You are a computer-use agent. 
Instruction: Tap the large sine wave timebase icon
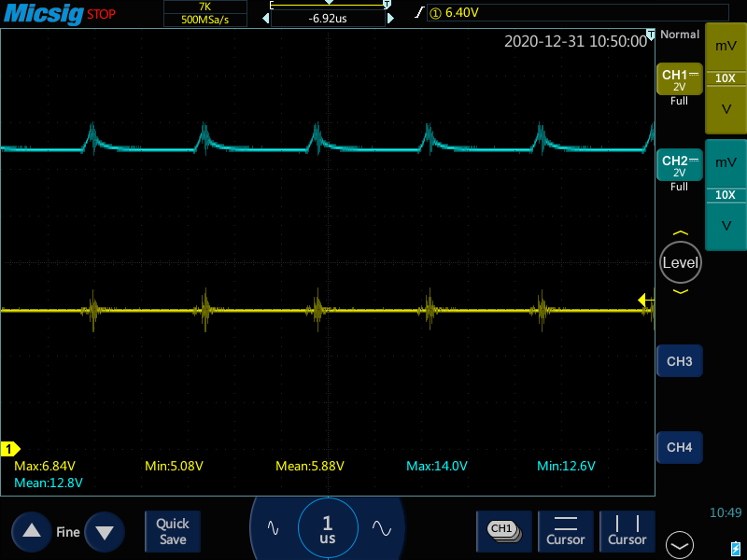click(x=382, y=528)
